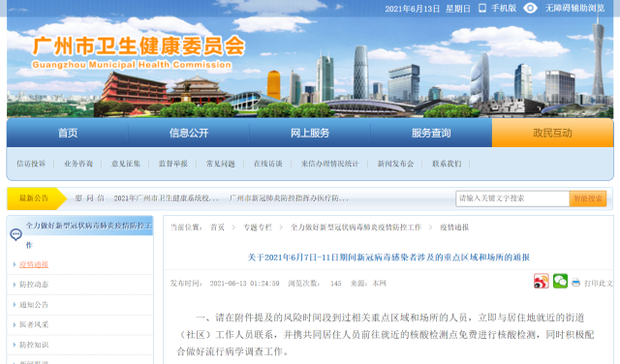Open the 首页 main navigation tab
The width and height of the screenshot is (620, 364).
[x=68, y=133]
